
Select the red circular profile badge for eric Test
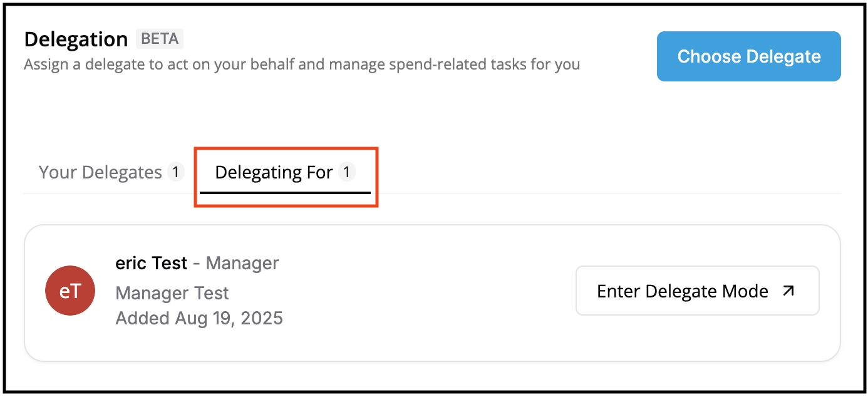(70, 291)
